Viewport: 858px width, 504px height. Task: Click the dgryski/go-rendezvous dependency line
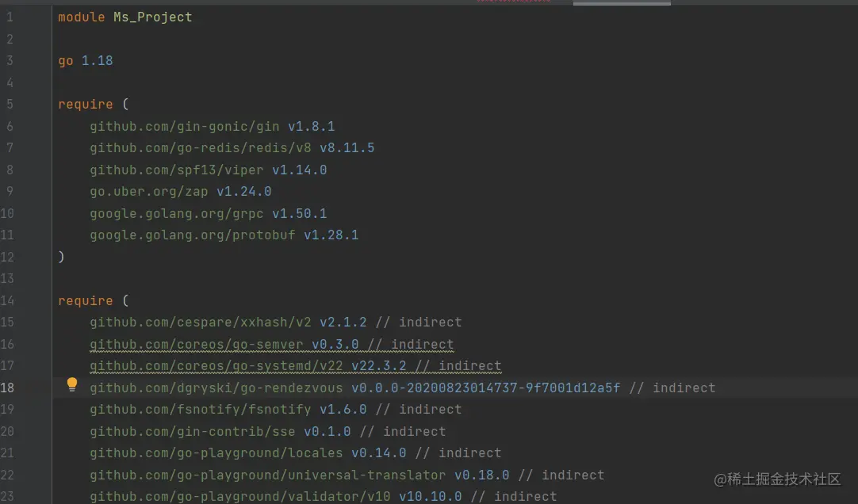click(x=403, y=388)
